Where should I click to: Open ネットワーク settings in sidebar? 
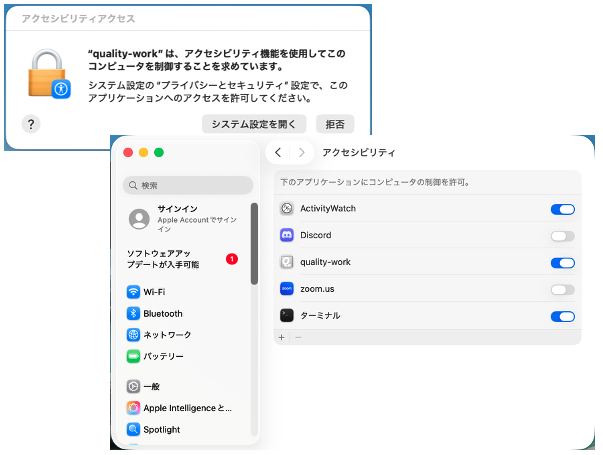click(x=166, y=335)
